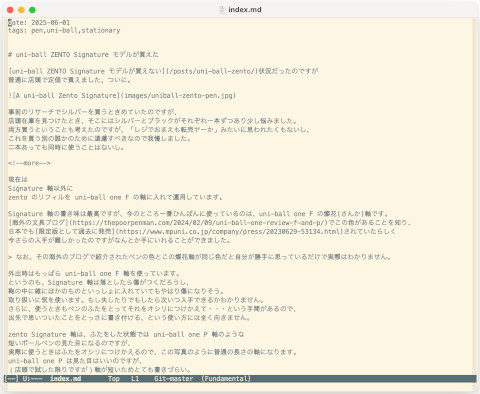This screenshot has width=480, height=394.
Task: Click the index.md document icon in title bar
Action: [221, 10]
